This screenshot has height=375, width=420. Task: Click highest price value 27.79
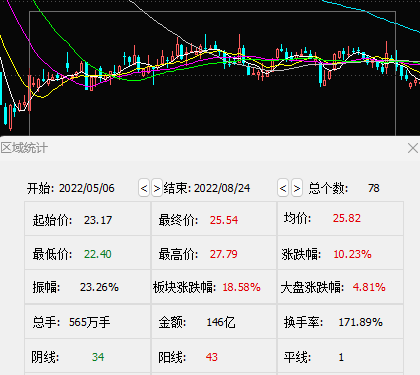point(224,254)
